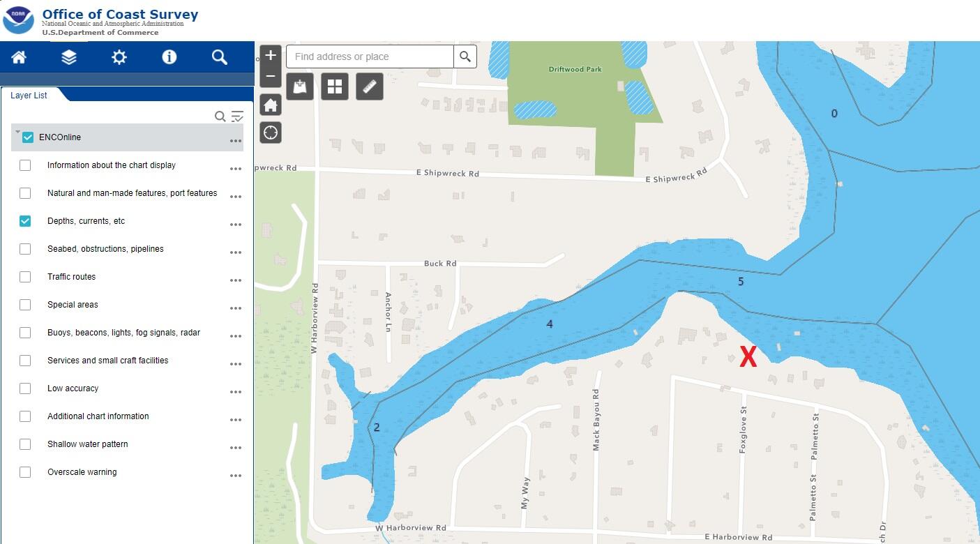Click the Find address or place field
Viewport: 980px width, 544px height.
coord(370,56)
